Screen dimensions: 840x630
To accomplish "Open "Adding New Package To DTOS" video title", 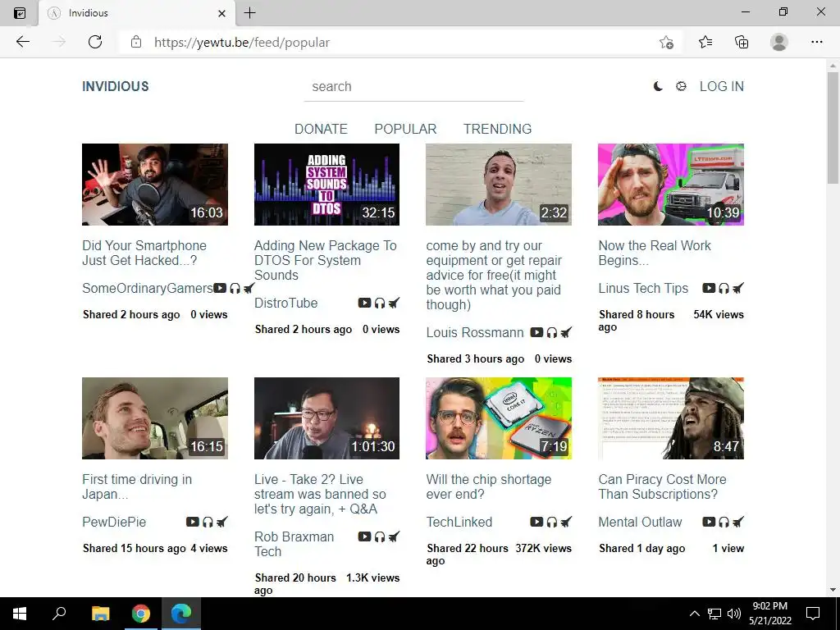I will [325, 260].
